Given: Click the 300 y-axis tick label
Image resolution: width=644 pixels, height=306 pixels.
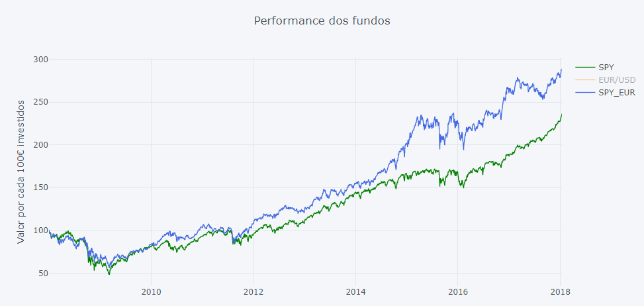Looking at the screenshot, I should tap(41, 60).
